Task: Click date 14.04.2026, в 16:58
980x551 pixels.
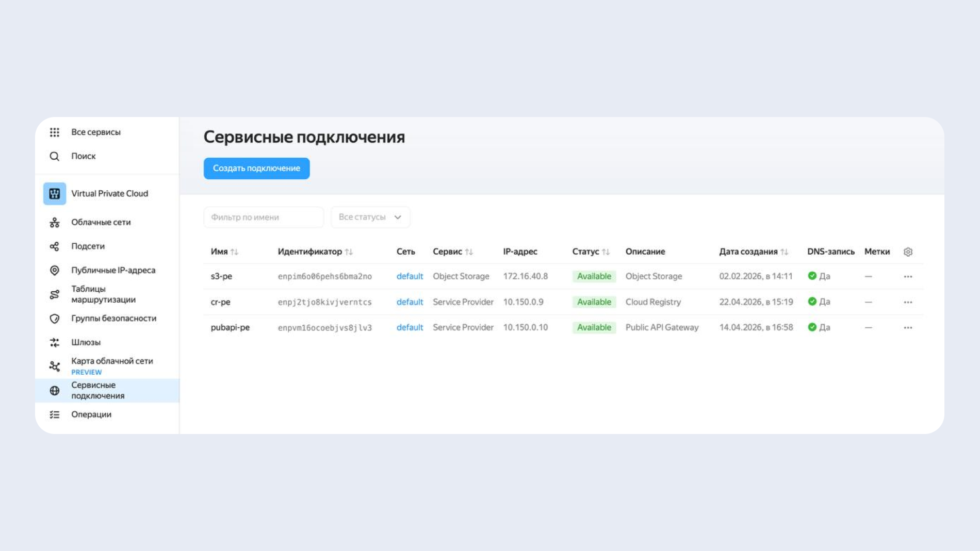Action: click(x=756, y=327)
